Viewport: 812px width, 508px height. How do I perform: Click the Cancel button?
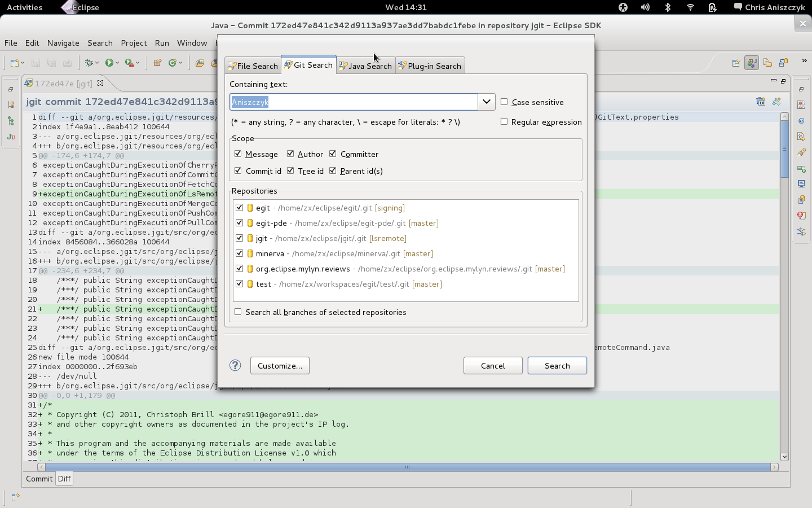(493, 365)
